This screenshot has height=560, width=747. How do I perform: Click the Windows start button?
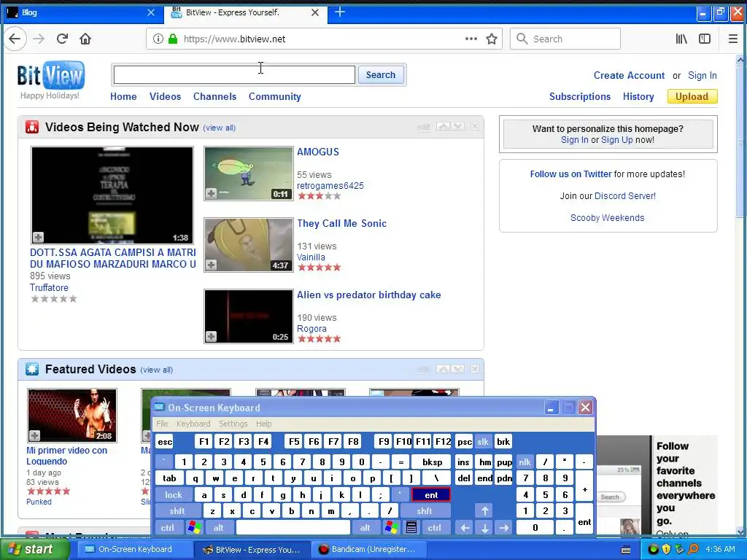pyautogui.click(x=34, y=549)
